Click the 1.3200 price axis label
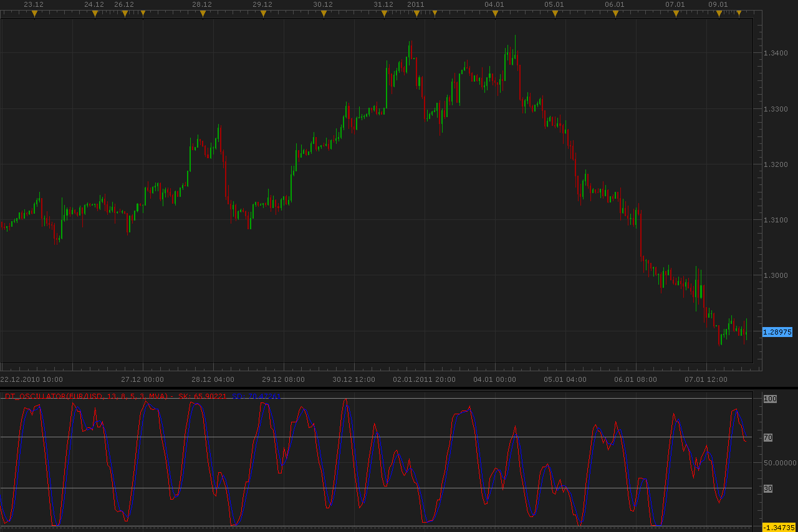Screen dimensions: 798x532 click(776, 164)
